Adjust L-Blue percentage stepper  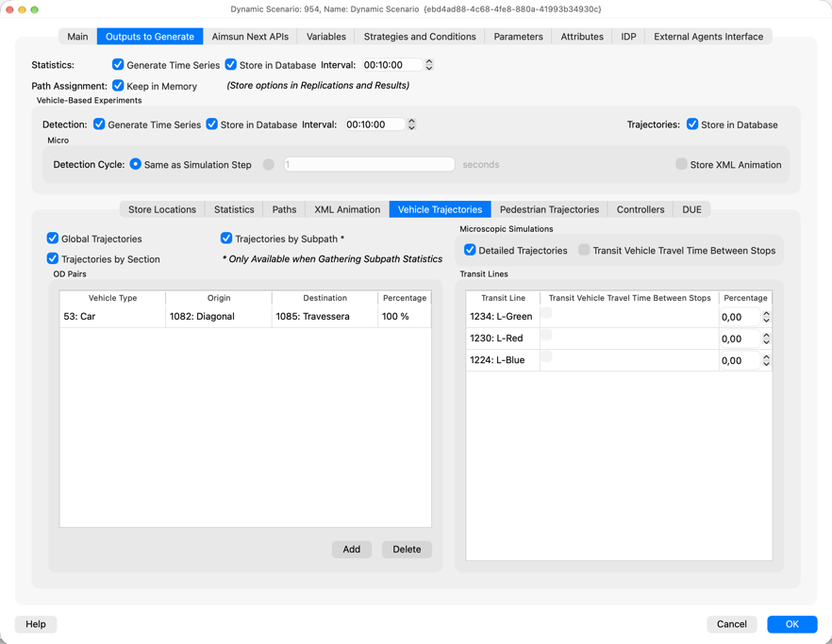(x=766, y=360)
